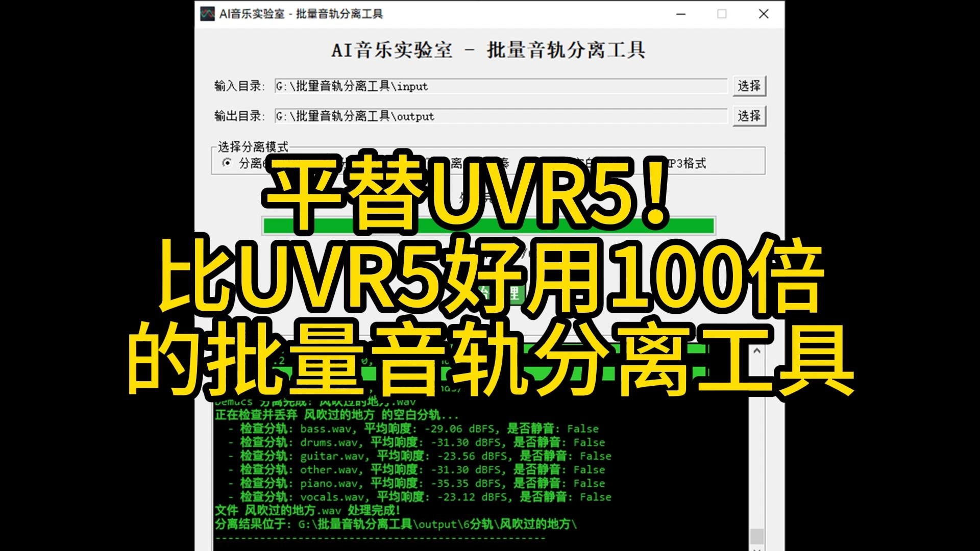Click the green progress bar
980x551 pixels.
pos(488,225)
